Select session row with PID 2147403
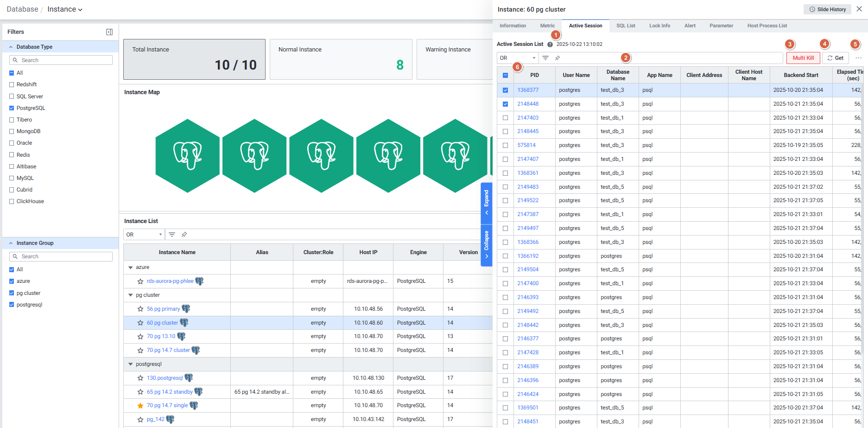The width and height of the screenshot is (868, 428). [x=505, y=118]
